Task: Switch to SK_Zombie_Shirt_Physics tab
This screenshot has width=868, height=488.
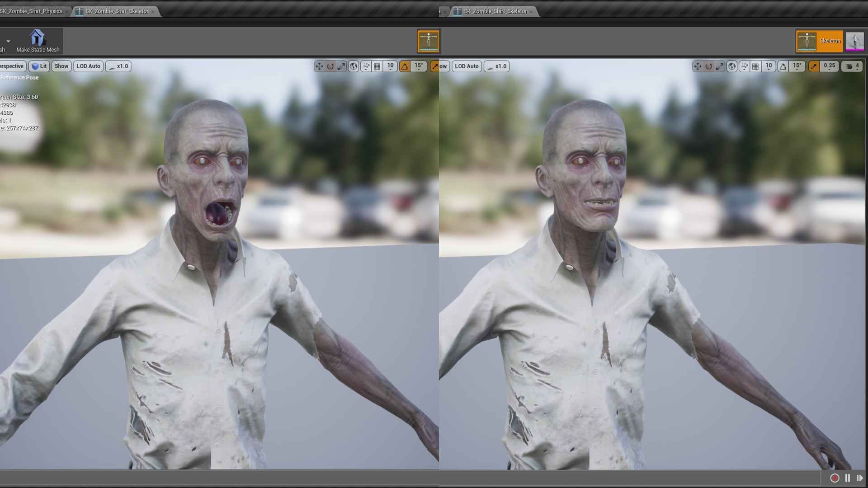Action: (x=32, y=11)
